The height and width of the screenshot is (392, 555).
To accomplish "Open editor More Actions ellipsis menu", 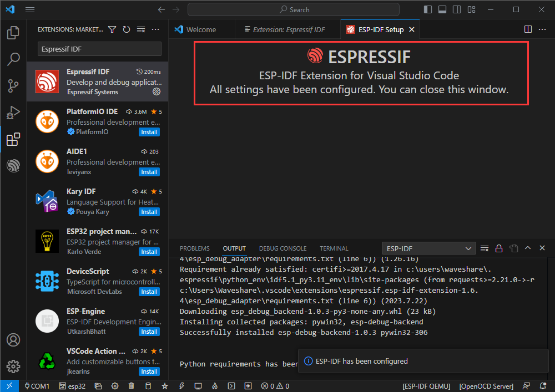I will pos(542,29).
